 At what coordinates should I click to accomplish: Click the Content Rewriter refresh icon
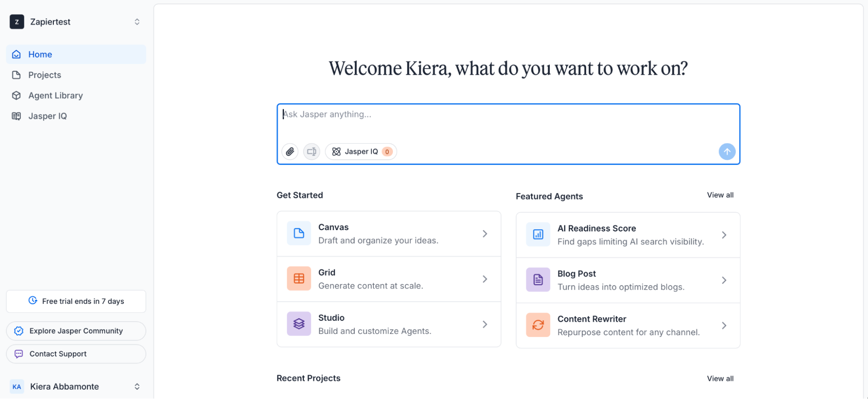tap(538, 325)
